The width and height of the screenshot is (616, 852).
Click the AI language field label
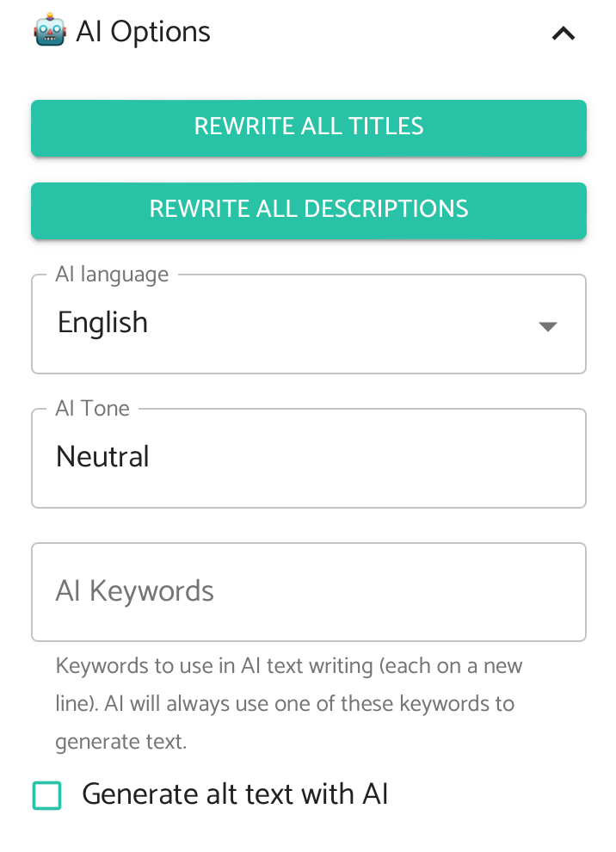point(112,275)
